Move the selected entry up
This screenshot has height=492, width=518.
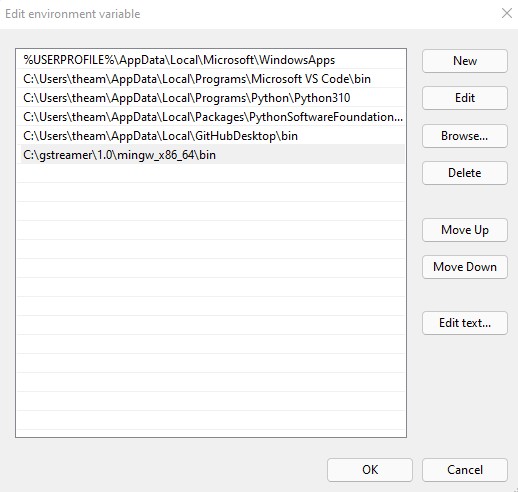click(x=465, y=230)
